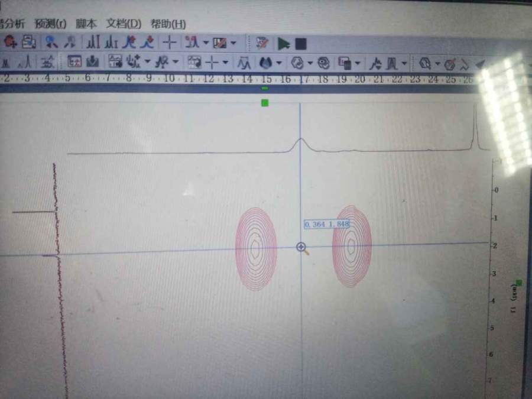Click the green square by the f1 axis label
The image size is (532, 399).
(x=519, y=282)
